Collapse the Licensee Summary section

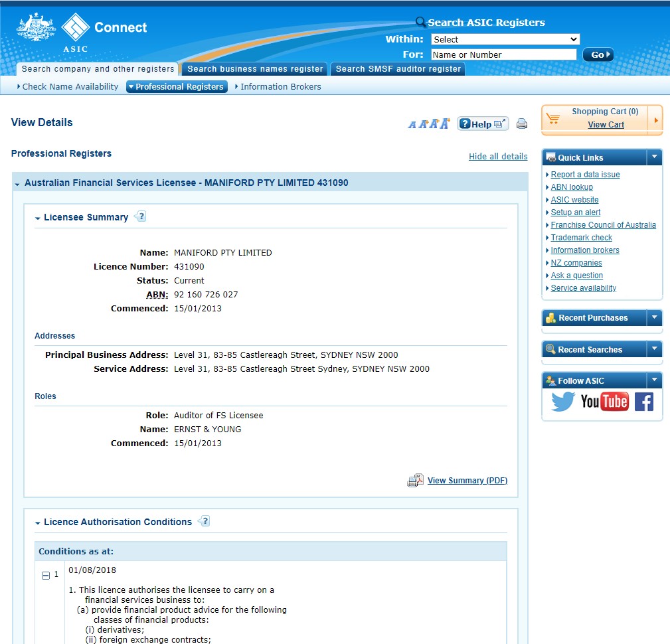pyautogui.click(x=38, y=218)
